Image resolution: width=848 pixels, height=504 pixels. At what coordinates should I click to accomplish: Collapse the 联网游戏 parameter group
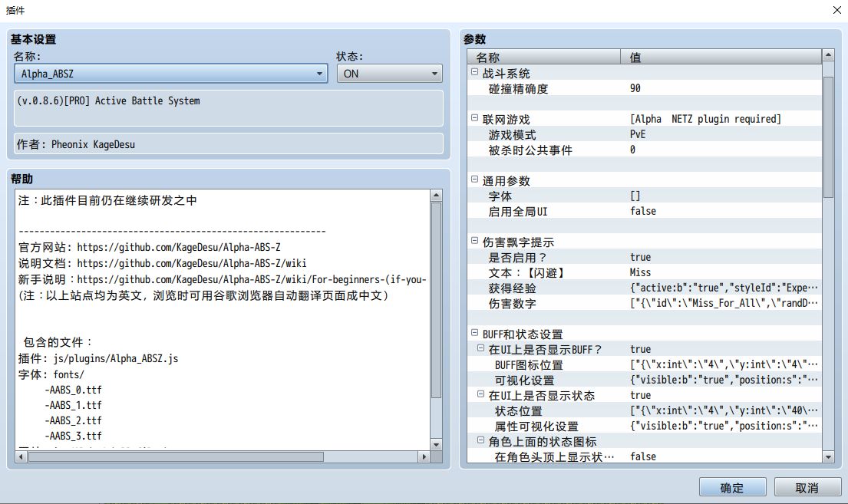[475, 118]
